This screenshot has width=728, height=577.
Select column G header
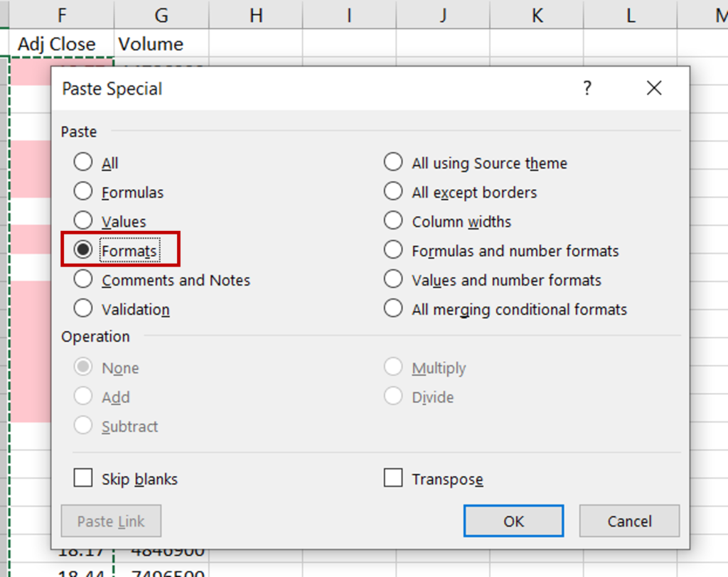tap(161, 14)
